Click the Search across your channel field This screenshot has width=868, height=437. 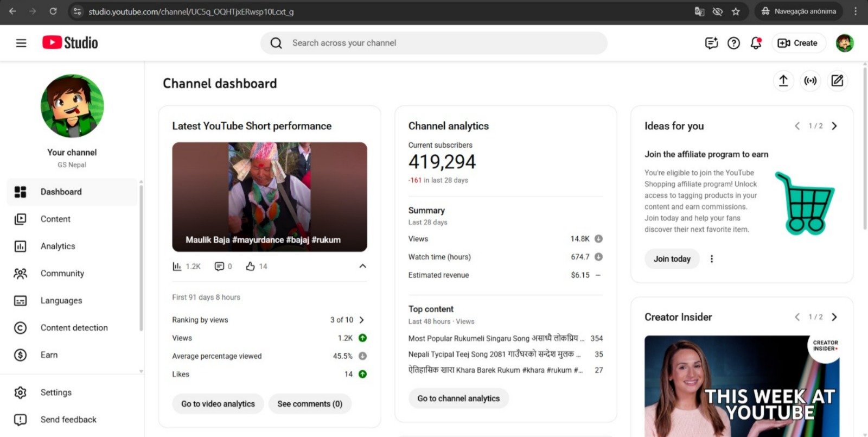click(434, 43)
